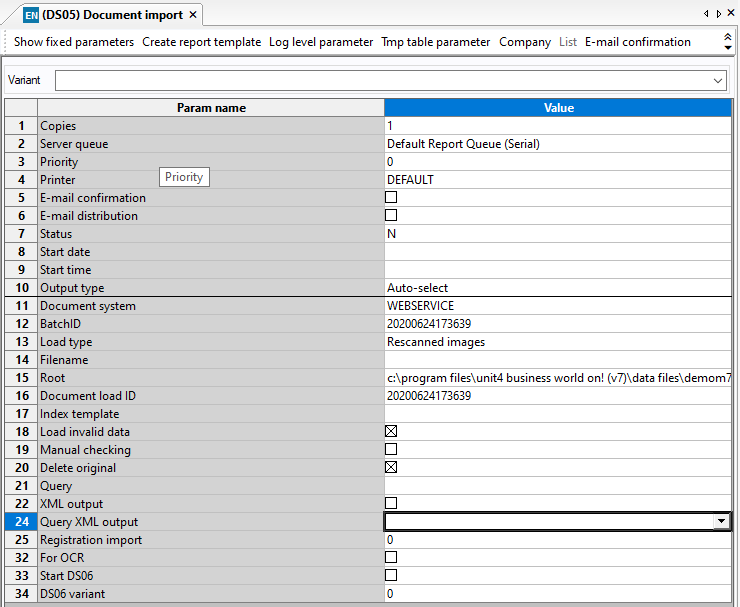
Task: Disable the Delete original checkbox
Action: (391, 468)
